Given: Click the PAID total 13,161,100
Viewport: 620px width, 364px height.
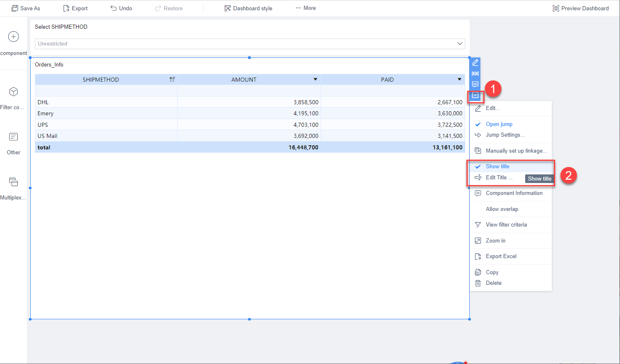Looking at the screenshot, I should point(448,147).
